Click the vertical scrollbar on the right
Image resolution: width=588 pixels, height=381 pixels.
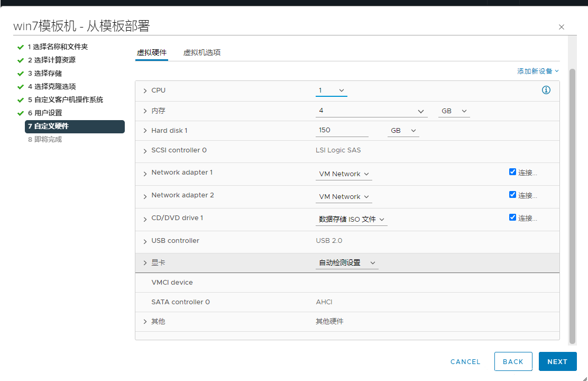coord(572,206)
